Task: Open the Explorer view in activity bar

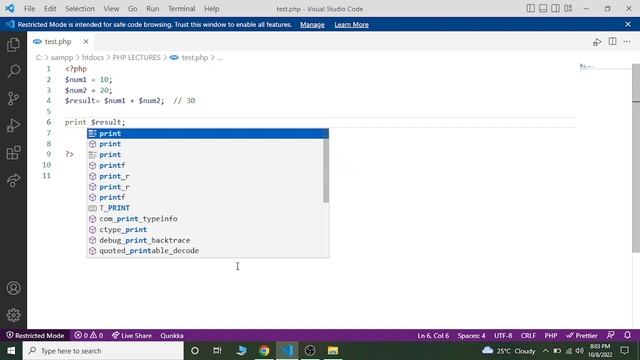Action: coord(13,44)
